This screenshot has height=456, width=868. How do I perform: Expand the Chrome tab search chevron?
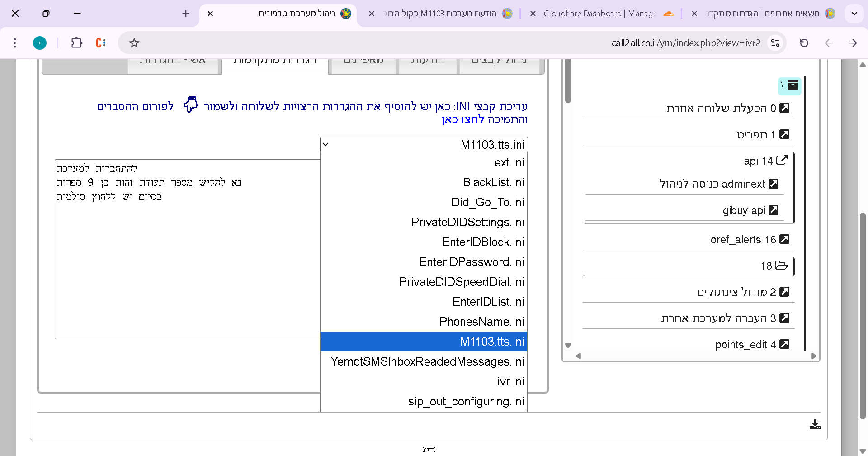(x=854, y=14)
